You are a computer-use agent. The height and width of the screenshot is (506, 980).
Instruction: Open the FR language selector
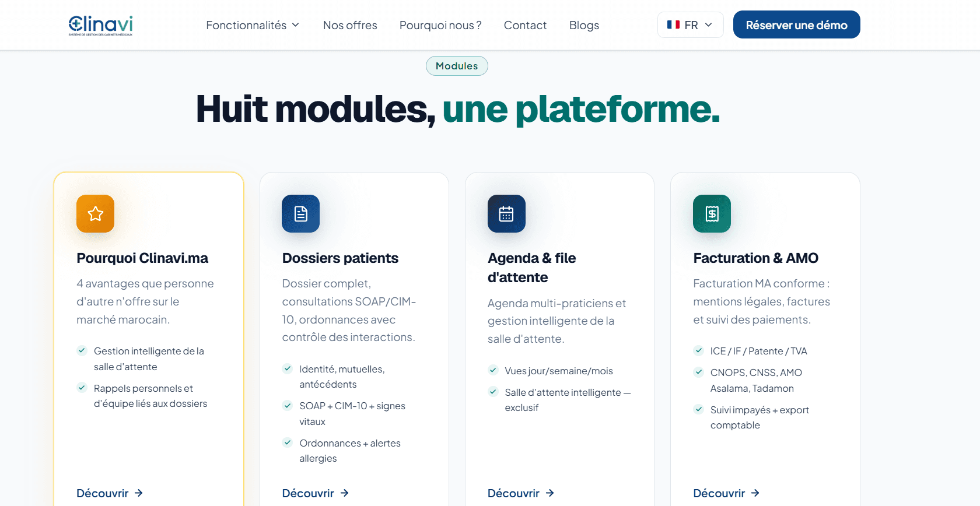(691, 25)
